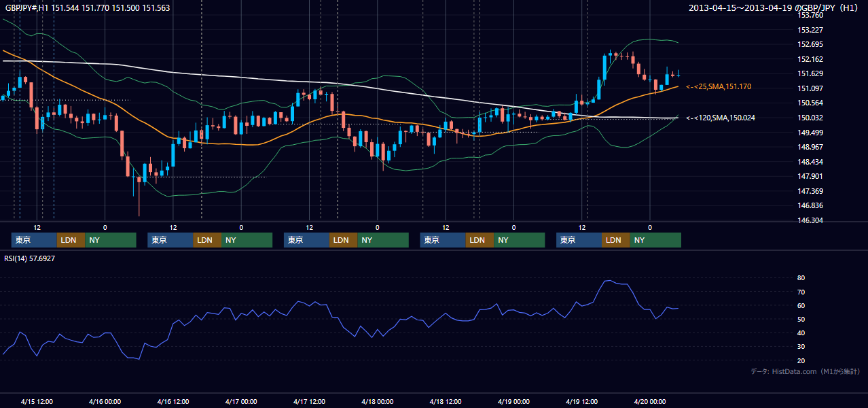
Task: Click the RSI line peak near 78
Action: [608, 280]
